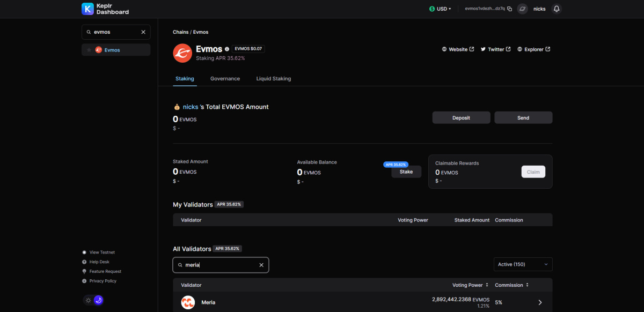Click the nicks account name in header

[539, 9]
